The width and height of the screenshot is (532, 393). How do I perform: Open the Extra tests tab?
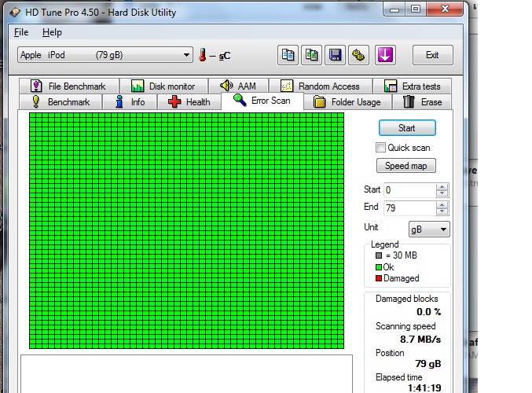[x=413, y=86]
